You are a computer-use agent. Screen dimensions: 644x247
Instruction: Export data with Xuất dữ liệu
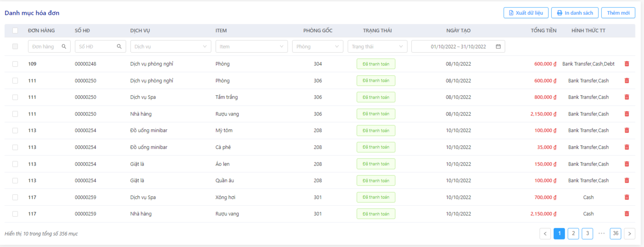tap(526, 13)
